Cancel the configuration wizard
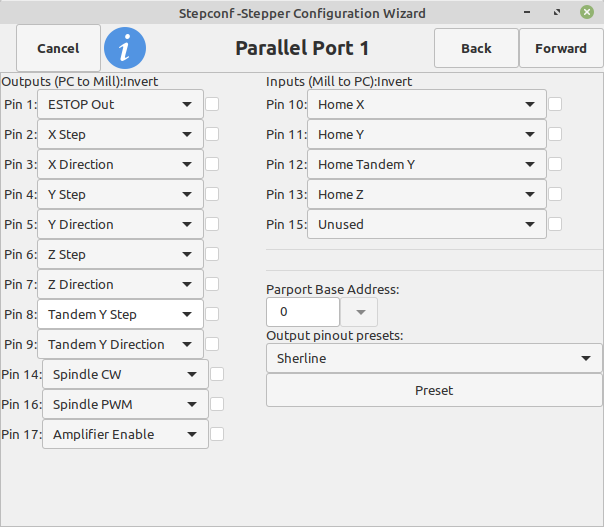The width and height of the screenshot is (604, 527). (x=59, y=48)
